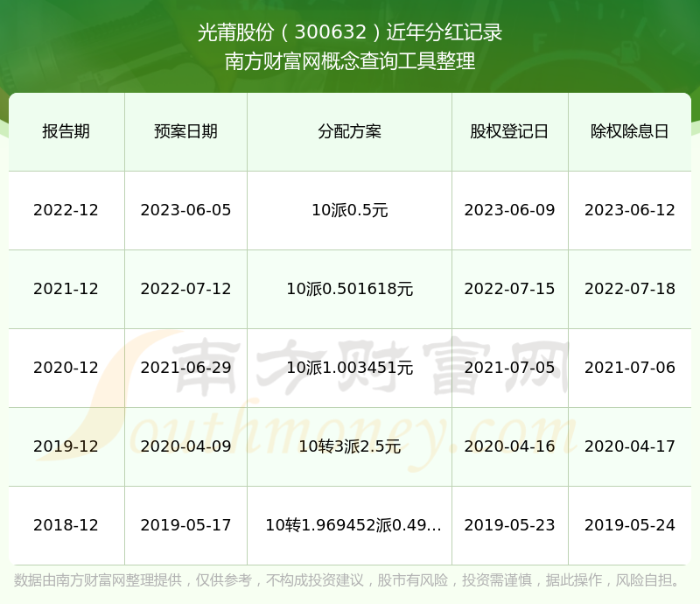Select the 除权除息日 column header
The width and height of the screenshot is (700, 604).
pyautogui.click(x=629, y=131)
